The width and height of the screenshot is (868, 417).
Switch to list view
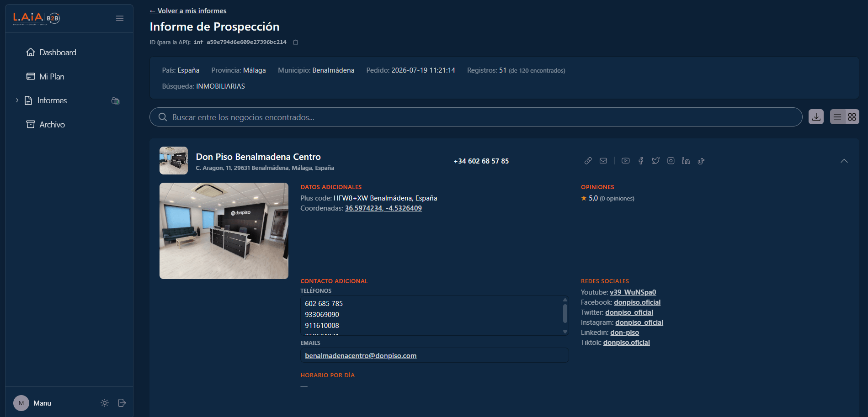coord(837,117)
